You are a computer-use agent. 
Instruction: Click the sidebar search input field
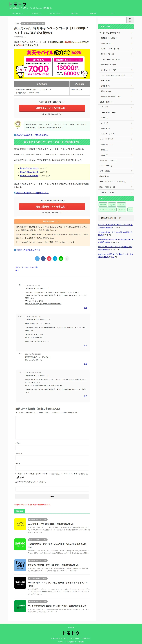pyautogui.click(x=112, y=20)
